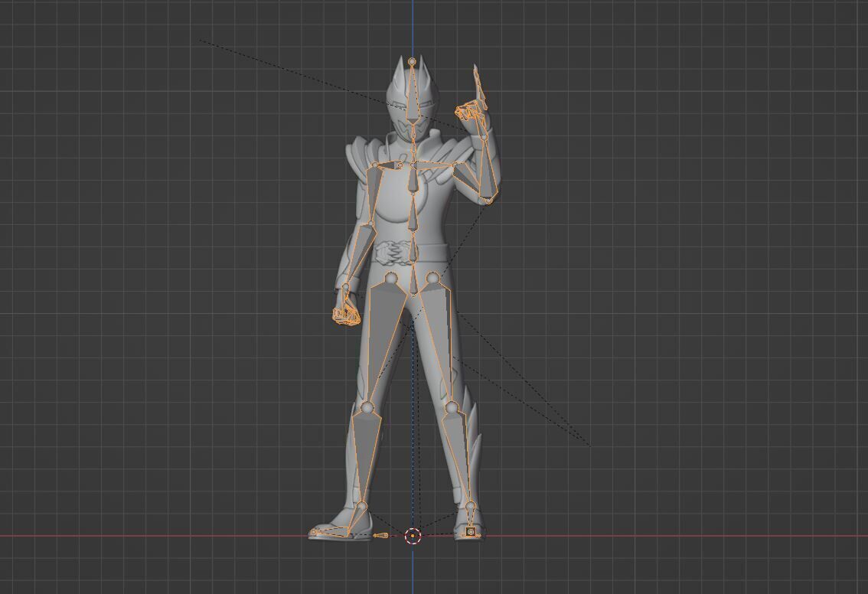The image size is (868, 594).
Task: Click the knee joint sphere below the lowered fist
Action: [367, 408]
